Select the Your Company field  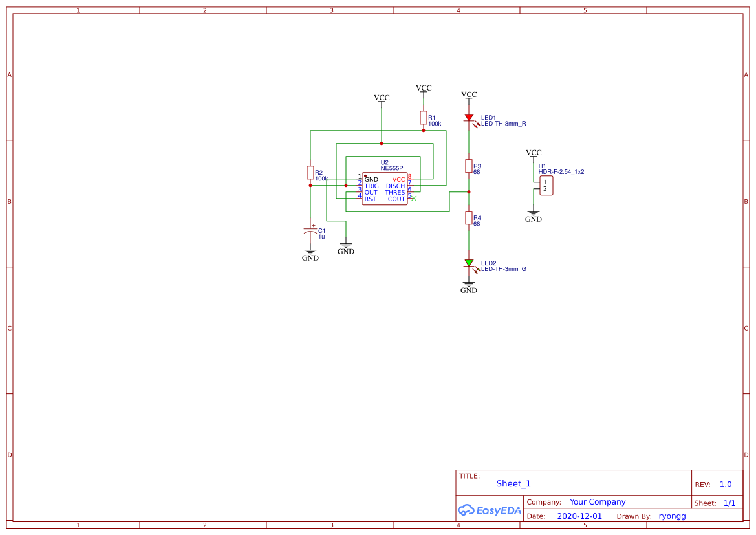598,502
